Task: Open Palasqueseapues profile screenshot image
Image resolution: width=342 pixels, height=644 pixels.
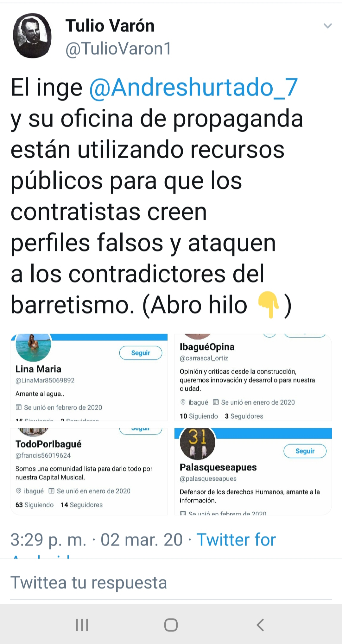Action: click(253, 472)
